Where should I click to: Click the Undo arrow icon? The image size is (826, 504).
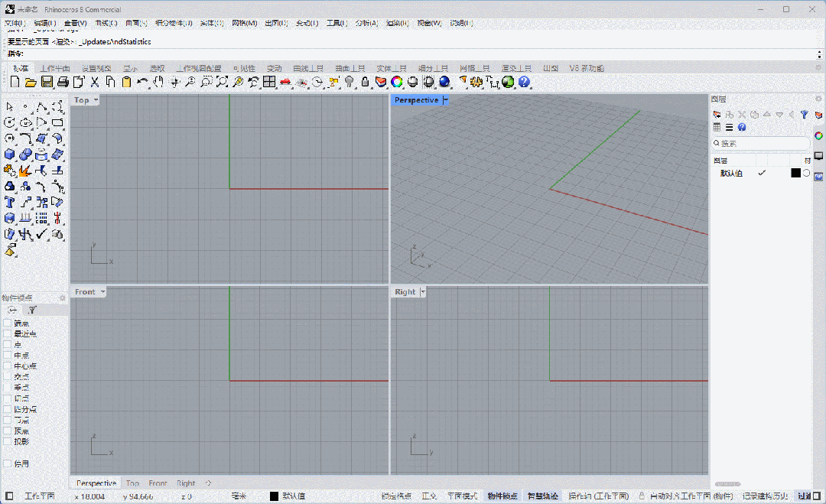tap(142, 82)
